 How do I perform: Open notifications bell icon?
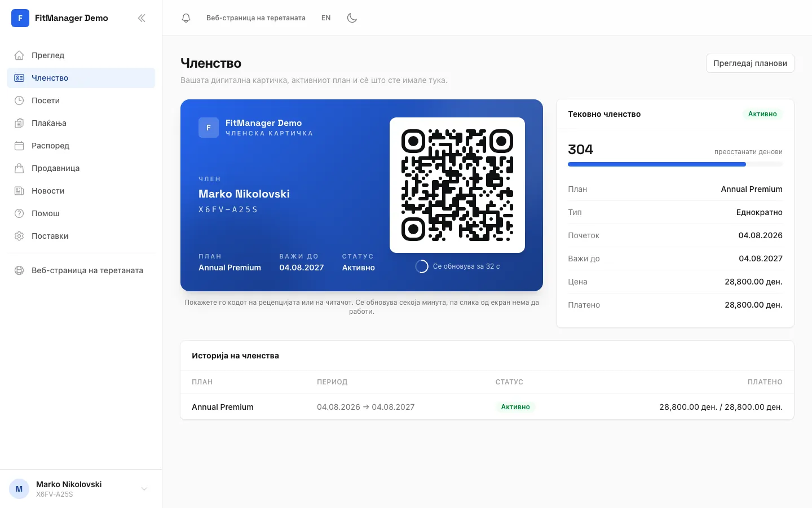click(x=186, y=18)
